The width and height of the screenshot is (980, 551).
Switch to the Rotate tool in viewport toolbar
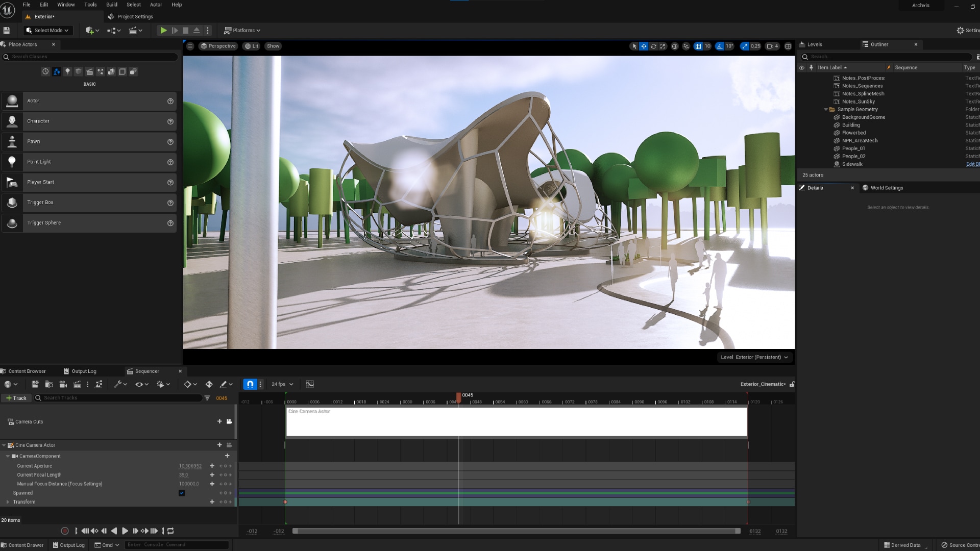[653, 46]
